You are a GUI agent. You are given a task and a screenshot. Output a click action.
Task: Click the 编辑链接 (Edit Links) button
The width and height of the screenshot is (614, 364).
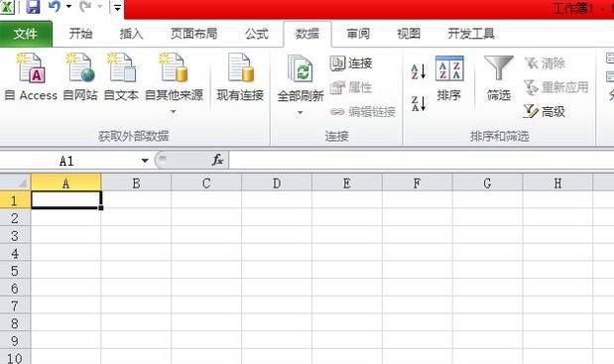point(363,112)
